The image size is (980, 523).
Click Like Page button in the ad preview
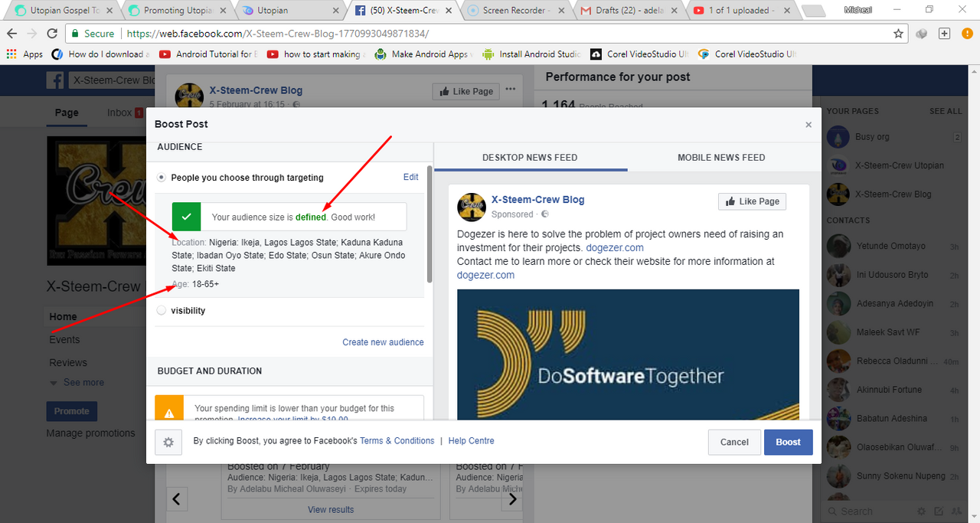point(752,201)
